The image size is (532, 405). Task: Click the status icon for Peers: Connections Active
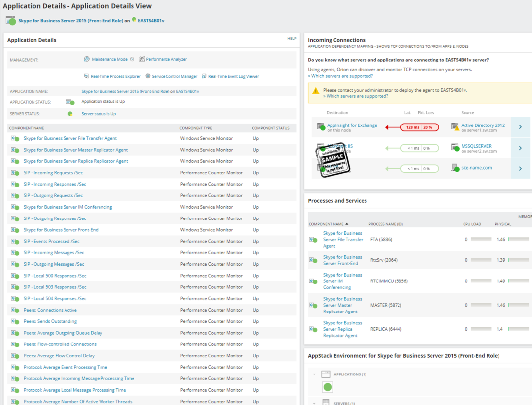pyautogui.click(x=15, y=310)
